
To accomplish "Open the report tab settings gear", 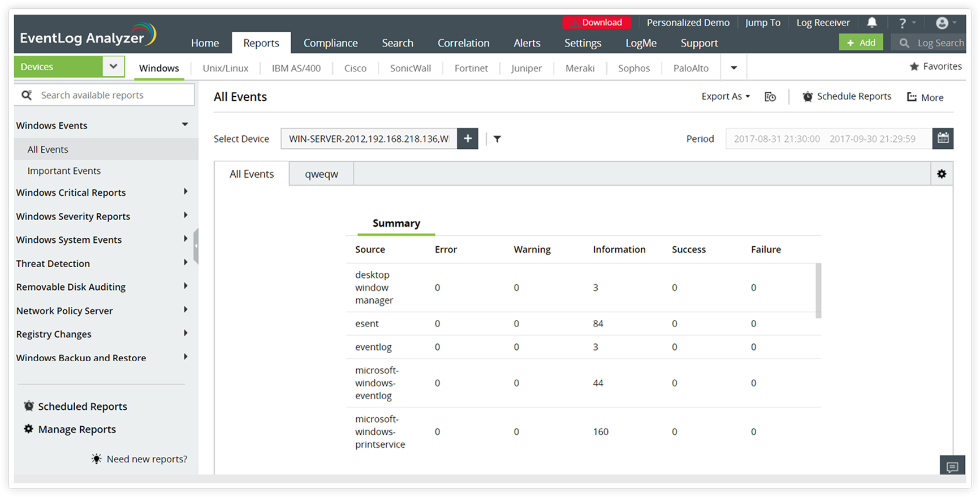I will [942, 174].
